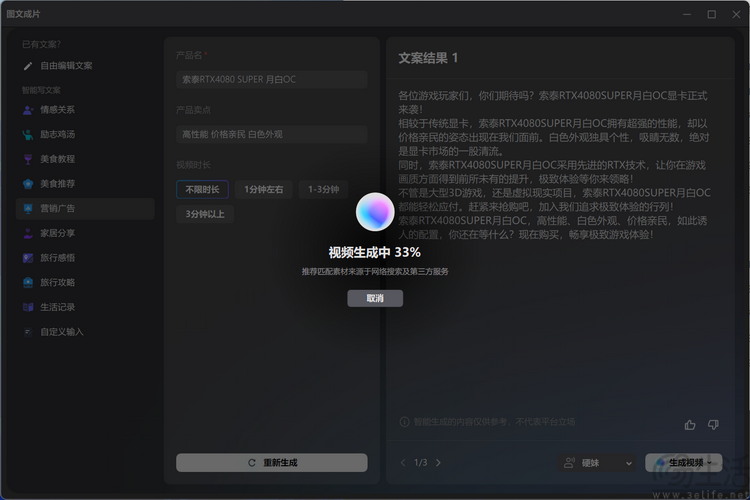Image resolution: width=750 pixels, height=500 pixels.
Task: Click the 旅行攻略 icon
Action: click(x=28, y=283)
